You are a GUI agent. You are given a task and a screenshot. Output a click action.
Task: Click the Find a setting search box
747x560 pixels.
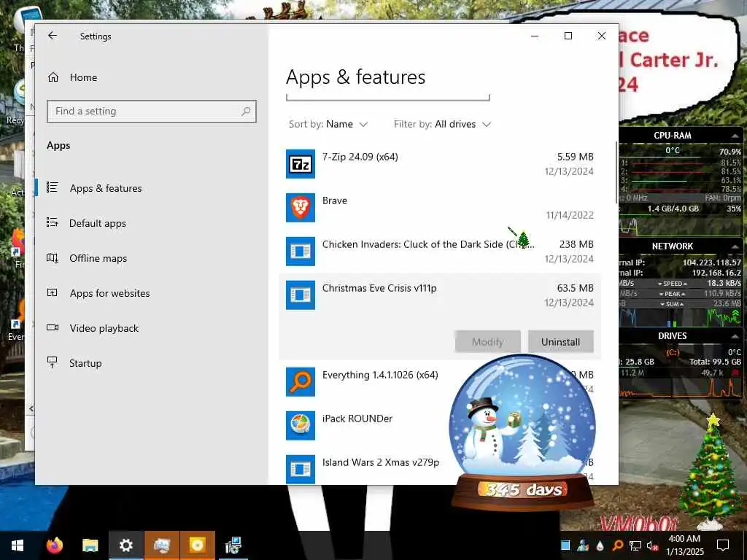(x=152, y=112)
